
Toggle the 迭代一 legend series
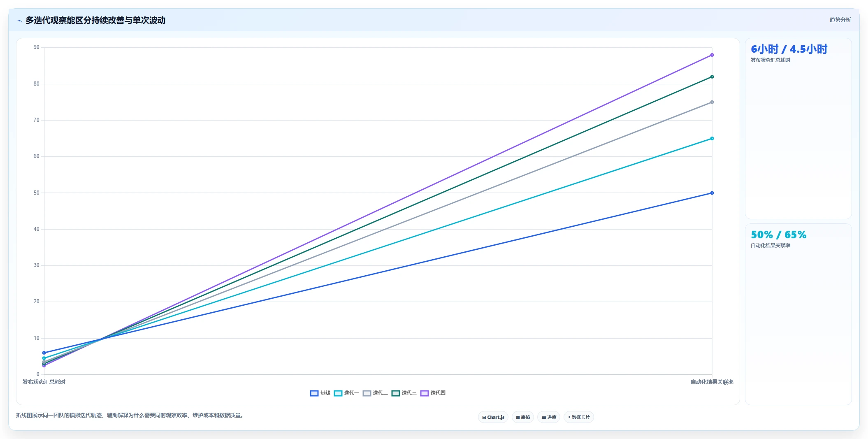click(346, 393)
